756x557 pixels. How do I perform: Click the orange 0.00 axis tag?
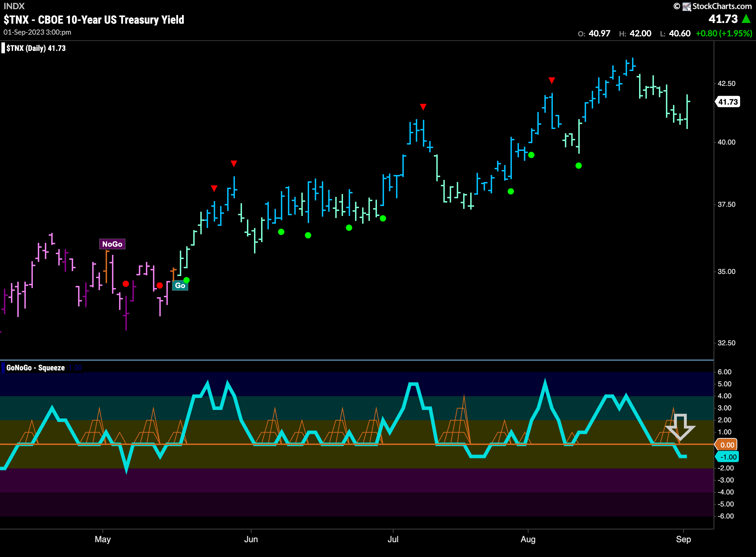coord(727,445)
